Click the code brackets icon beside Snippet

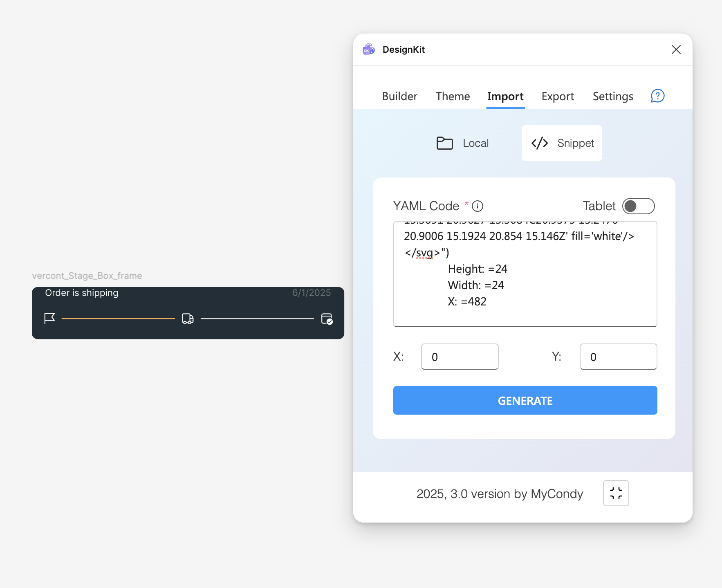[539, 143]
